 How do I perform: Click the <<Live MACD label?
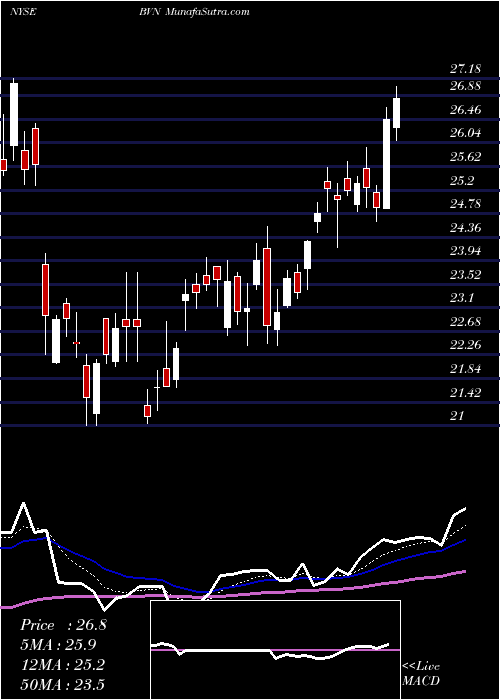pos(421,673)
